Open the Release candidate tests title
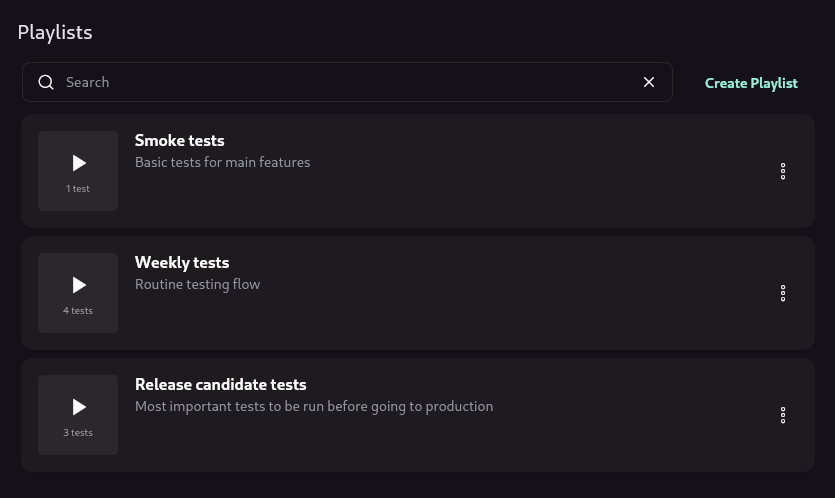This screenshot has width=835, height=498. click(220, 384)
